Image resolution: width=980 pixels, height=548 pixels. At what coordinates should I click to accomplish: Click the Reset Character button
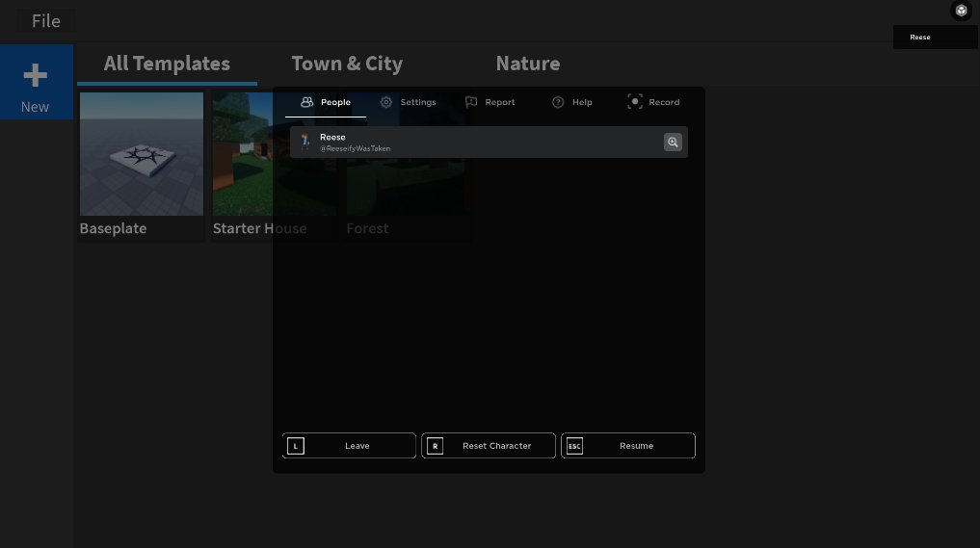tap(489, 446)
